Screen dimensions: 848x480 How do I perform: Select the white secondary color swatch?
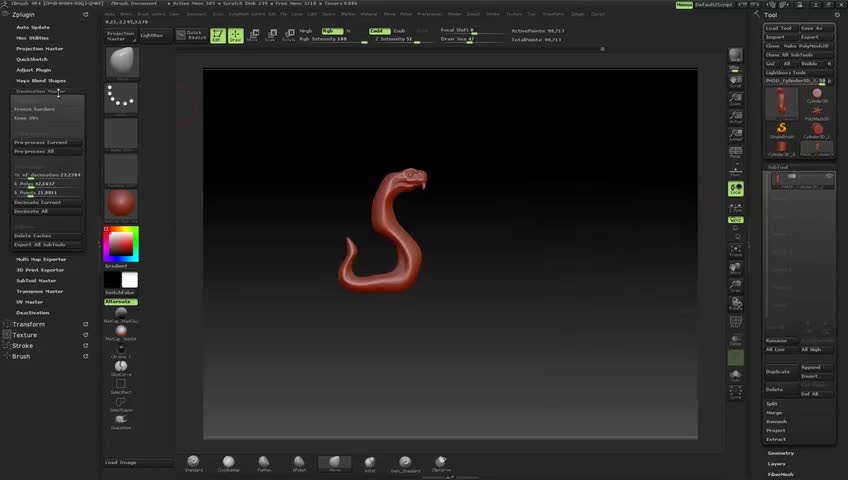pos(130,280)
